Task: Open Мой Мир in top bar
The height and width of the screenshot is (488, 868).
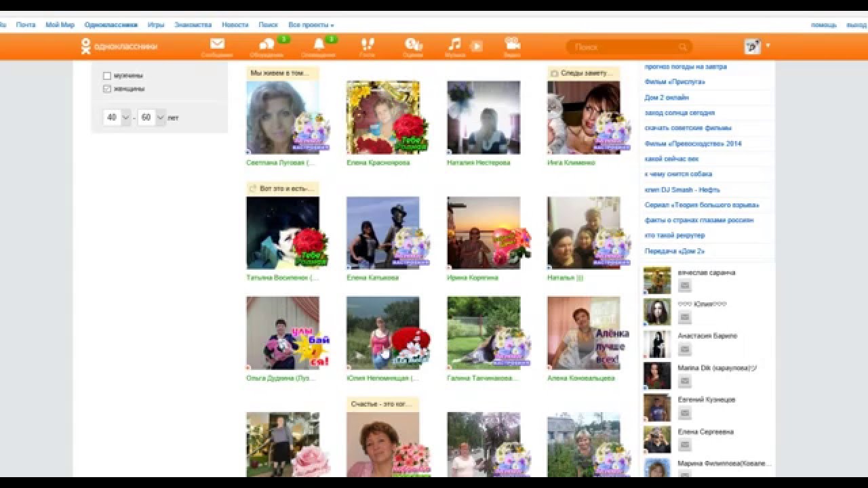Action: [x=60, y=25]
